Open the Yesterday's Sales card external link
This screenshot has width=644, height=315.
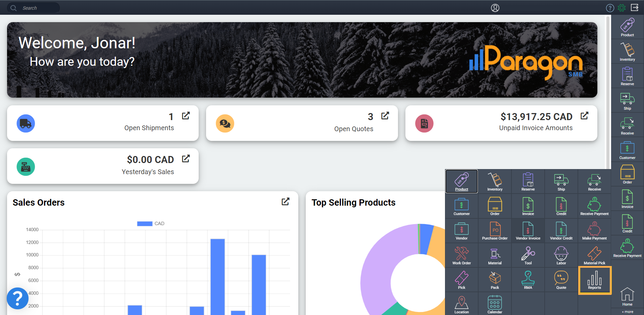(186, 159)
